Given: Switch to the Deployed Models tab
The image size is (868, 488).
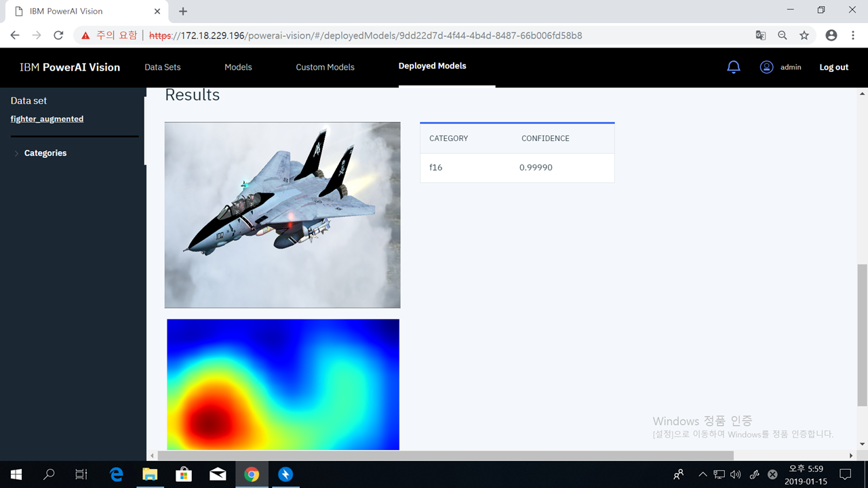Looking at the screenshot, I should [x=432, y=66].
